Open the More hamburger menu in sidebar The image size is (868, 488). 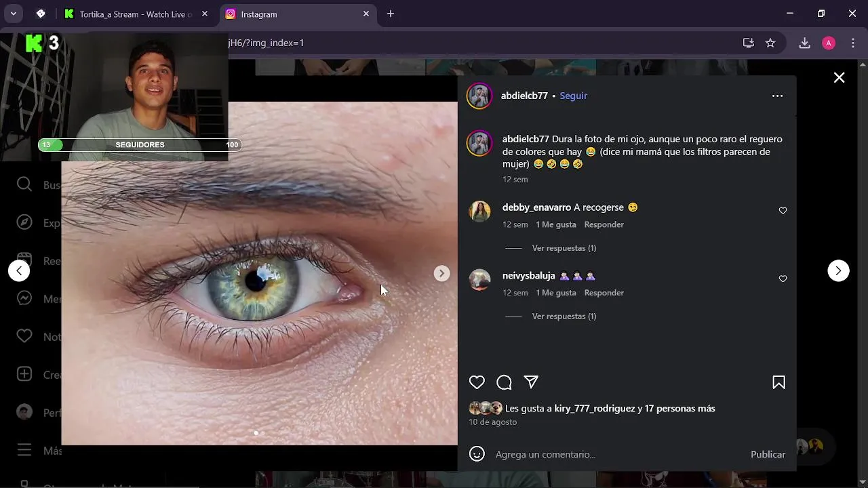click(x=24, y=450)
